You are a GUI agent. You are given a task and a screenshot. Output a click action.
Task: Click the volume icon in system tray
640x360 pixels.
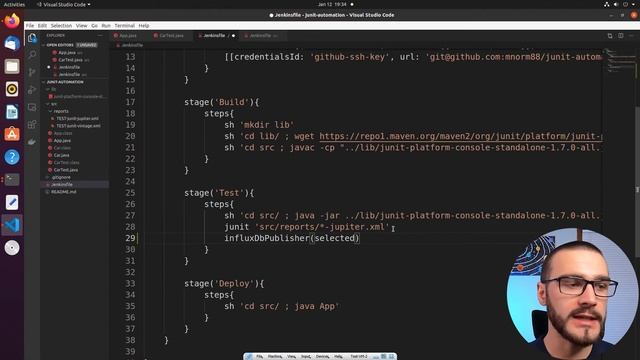click(616, 4)
